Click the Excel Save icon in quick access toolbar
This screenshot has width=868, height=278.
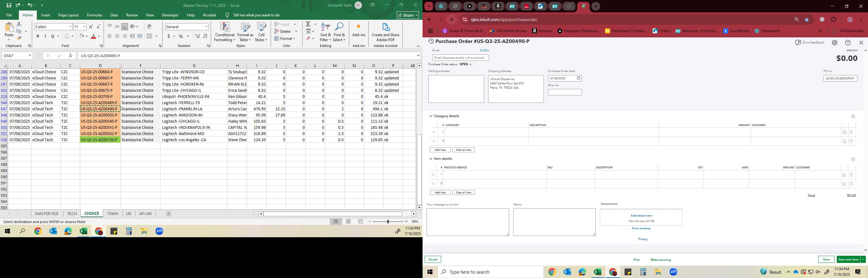[9, 5]
